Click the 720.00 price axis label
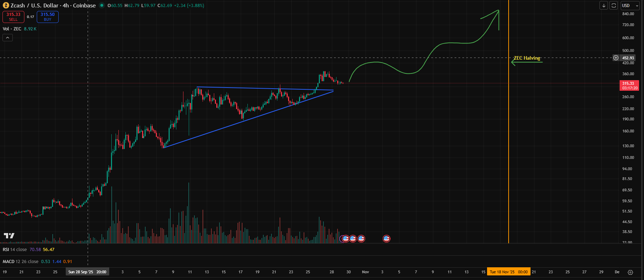644x280 pixels. [x=628, y=25]
